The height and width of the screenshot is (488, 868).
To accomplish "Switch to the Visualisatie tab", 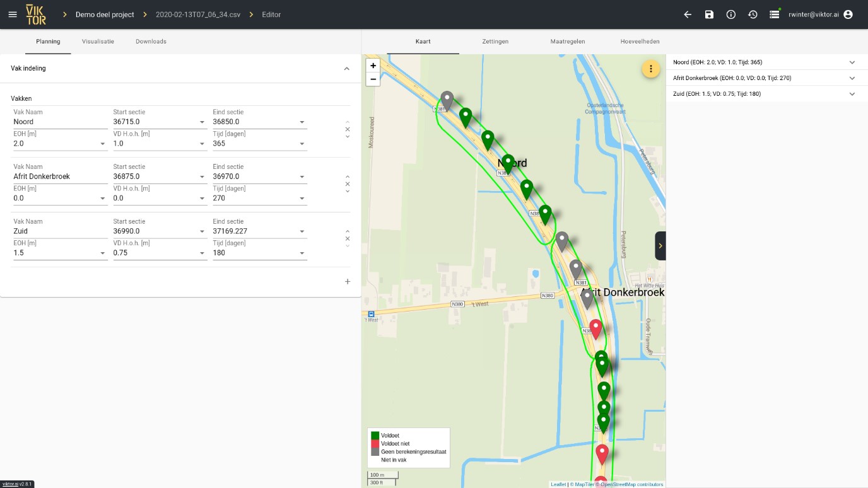I will point(98,42).
